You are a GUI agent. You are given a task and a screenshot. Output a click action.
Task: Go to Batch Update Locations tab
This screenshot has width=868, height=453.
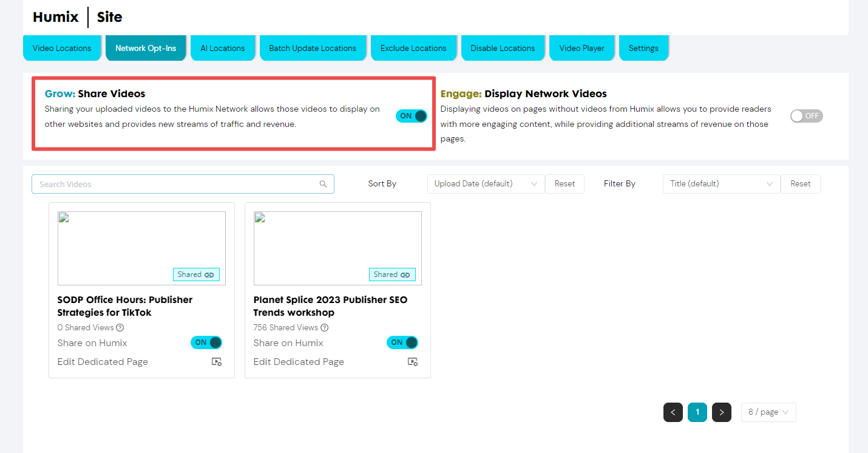(x=313, y=48)
